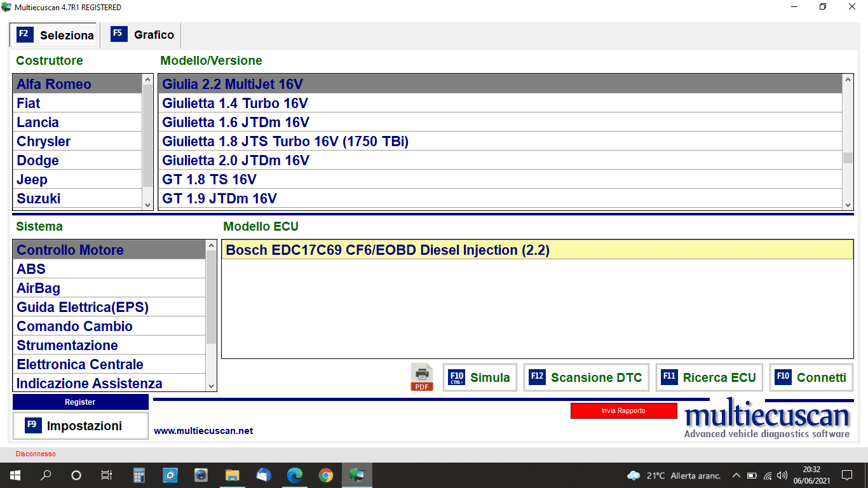Viewport: 868px width, 488px height.
Task: Open volume speaker tray icon
Action: [782, 475]
